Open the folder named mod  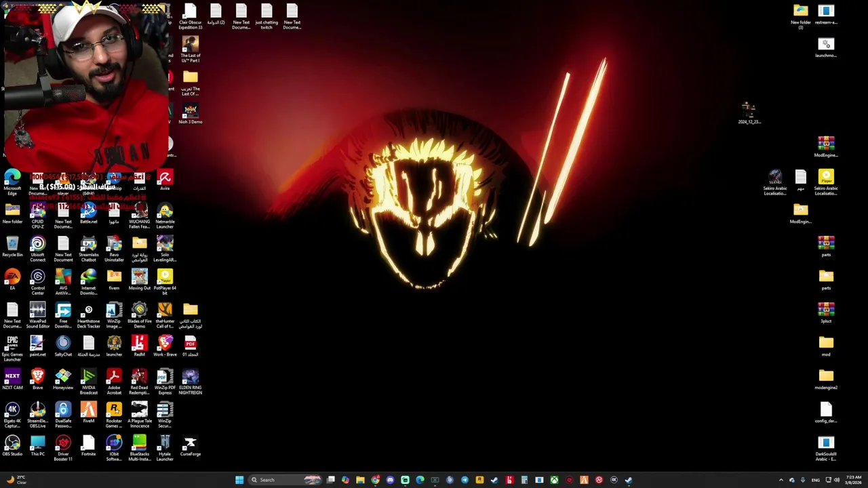(x=826, y=346)
